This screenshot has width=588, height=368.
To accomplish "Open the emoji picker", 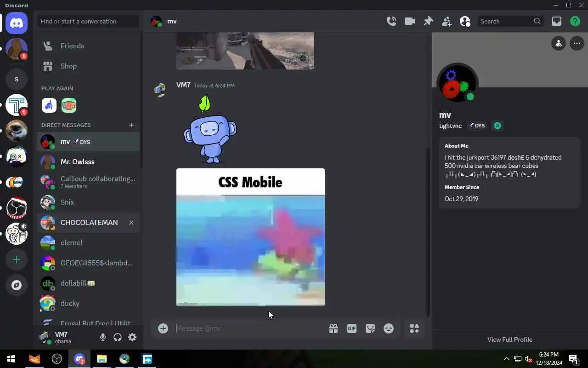I will (x=389, y=328).
